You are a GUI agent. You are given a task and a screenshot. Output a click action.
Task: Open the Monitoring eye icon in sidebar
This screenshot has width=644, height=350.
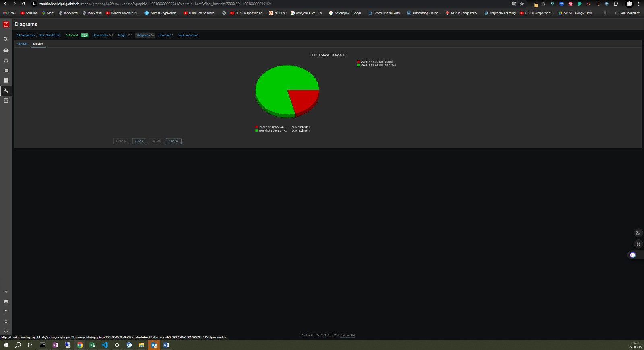click(6, 50)
